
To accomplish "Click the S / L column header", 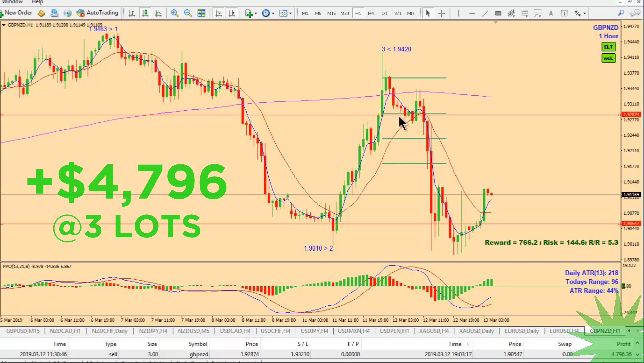I will (303, 344).
